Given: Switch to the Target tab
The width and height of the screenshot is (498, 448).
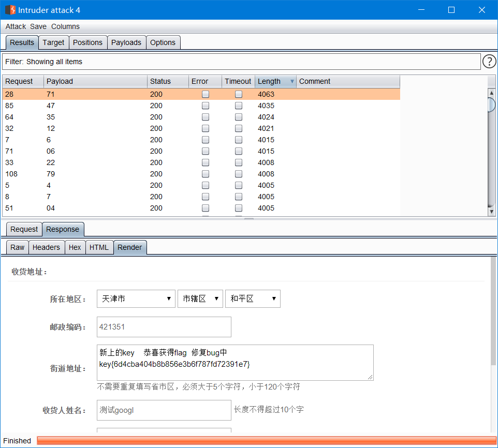Looking at the screenshot, I should pyautogui.click(x=53, y=42).
